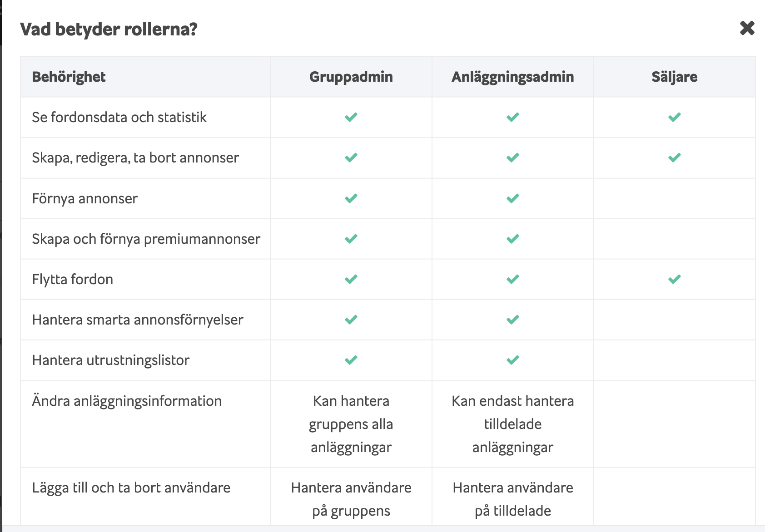Viewport: 765px width, 532px height.
Task: Toggle the Säljare permission for Skapa annonser
Action: point(674,158)
